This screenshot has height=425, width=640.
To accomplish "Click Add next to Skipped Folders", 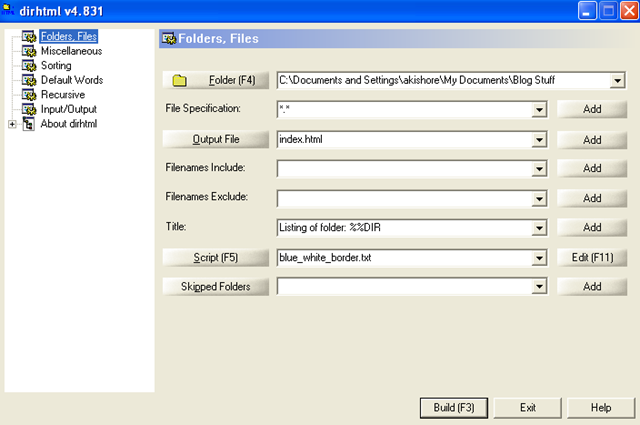I will coord(592,287).
